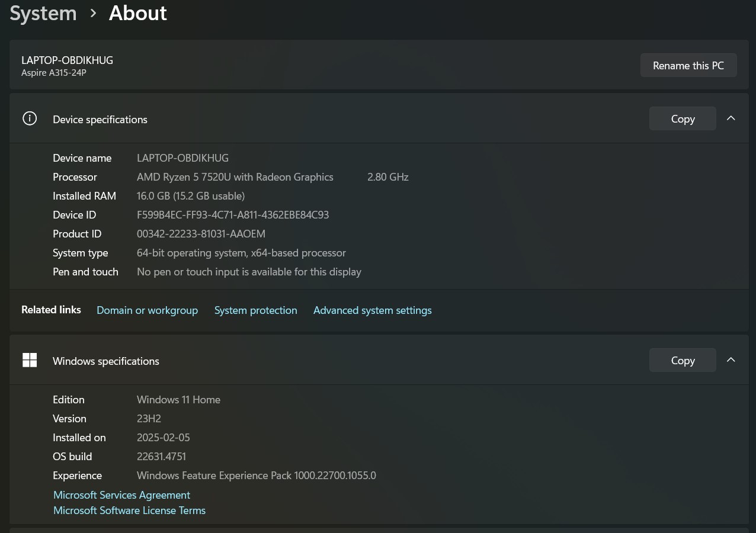Click the Installed on label
Image resolution: width=756 pixels, height=533 pixels.
79,438
